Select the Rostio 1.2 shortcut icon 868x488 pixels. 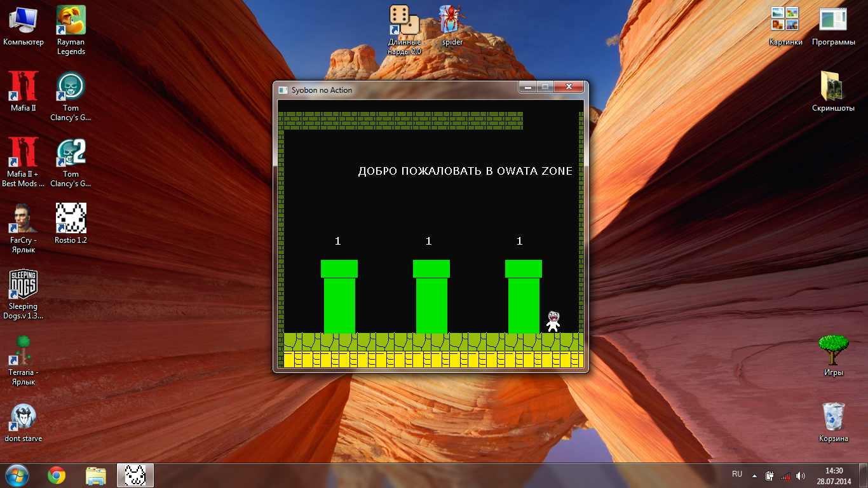(x=71, y=219)
